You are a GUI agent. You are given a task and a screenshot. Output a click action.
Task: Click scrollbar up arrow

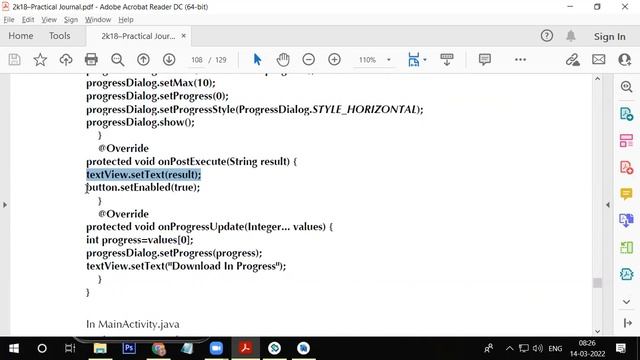tap(598, 78)
